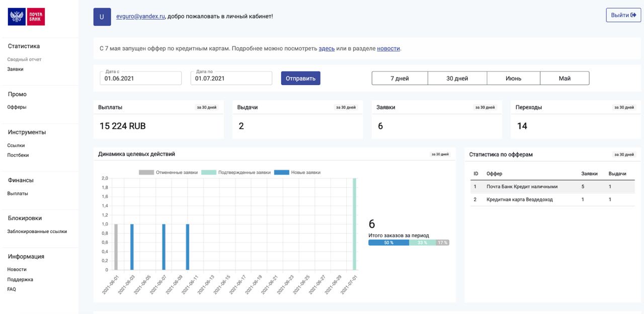
Task: Open the новости link in announcement
Action: [x=388, y=48]
